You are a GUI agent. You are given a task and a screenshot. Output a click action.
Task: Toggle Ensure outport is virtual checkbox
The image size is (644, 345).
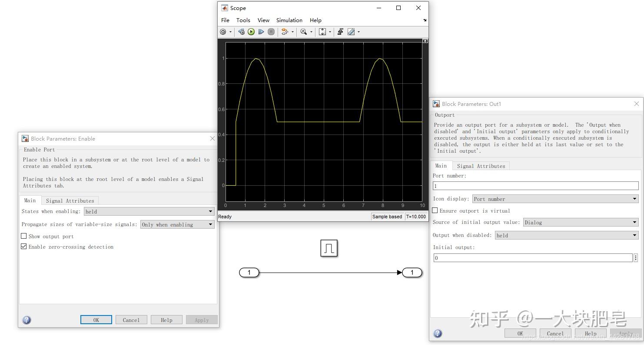pyautogui.click(x=435, y=210)
